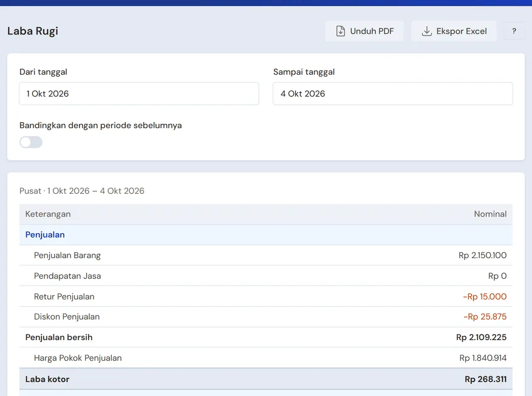Click the Ekspor Excel button
The height and width of the screenshot is (396, 532).
pos(454,31)
